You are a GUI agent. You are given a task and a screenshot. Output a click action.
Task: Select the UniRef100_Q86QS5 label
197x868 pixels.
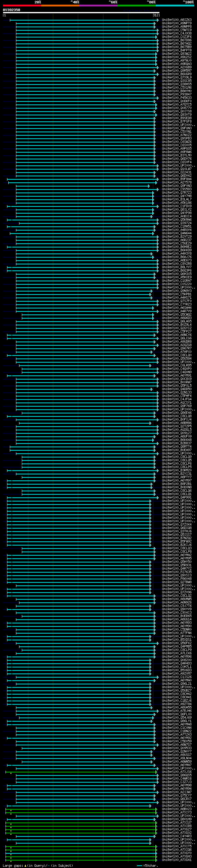point(177,775)
